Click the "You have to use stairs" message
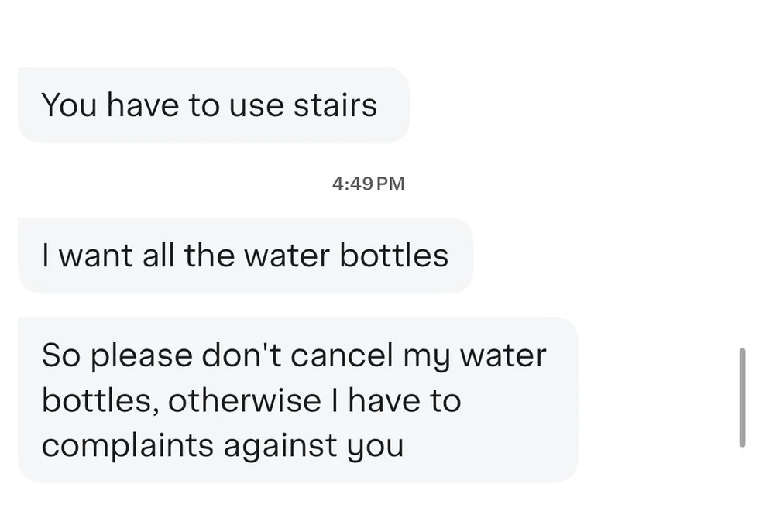 212,105
